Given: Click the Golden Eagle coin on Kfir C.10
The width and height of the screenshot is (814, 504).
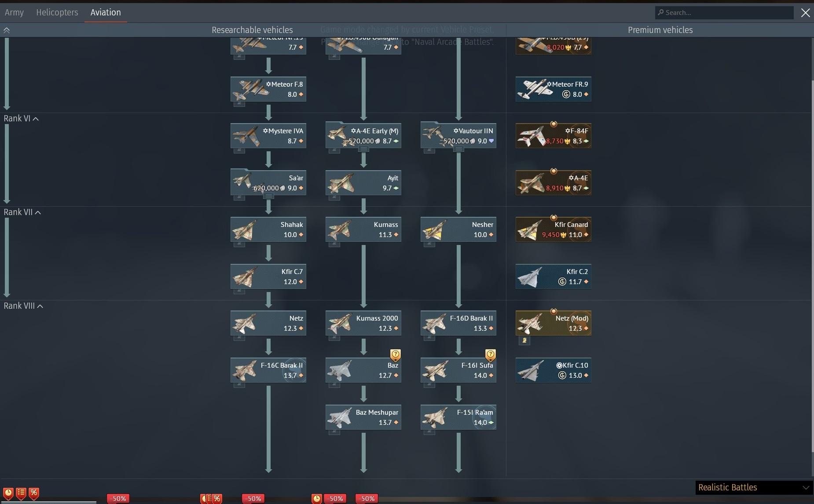Looking at the screenshot, I should pos(562,376).
